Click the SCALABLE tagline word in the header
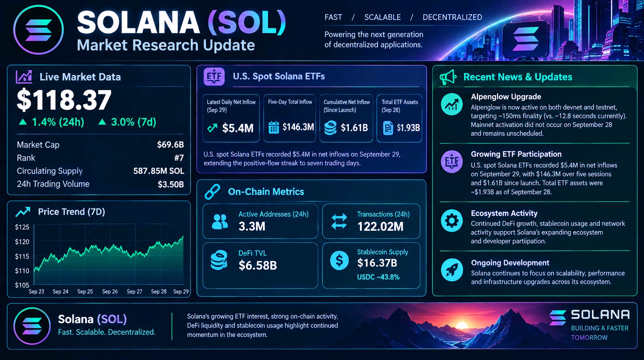 coord(382,17)
